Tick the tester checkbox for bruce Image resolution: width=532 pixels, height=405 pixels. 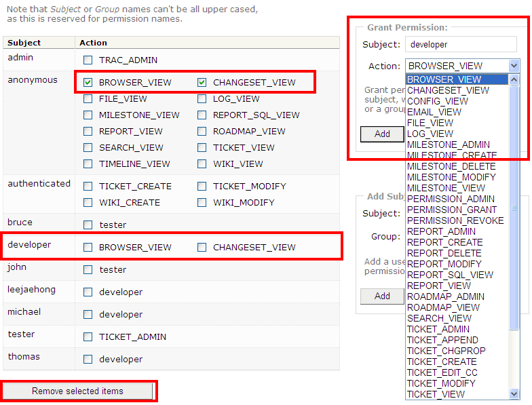tap(88, 225)
